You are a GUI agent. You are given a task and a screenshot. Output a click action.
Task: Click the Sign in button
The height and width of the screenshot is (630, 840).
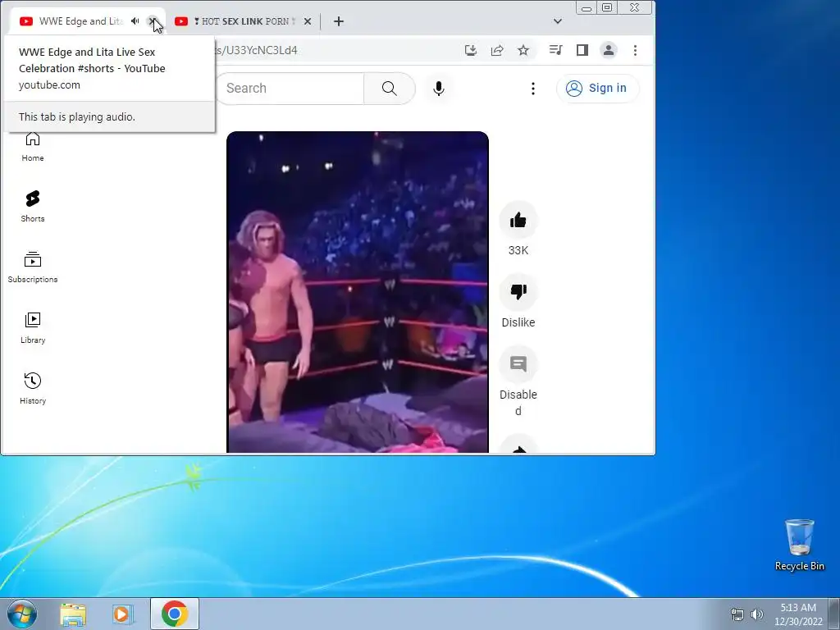(x=597, y=89)
